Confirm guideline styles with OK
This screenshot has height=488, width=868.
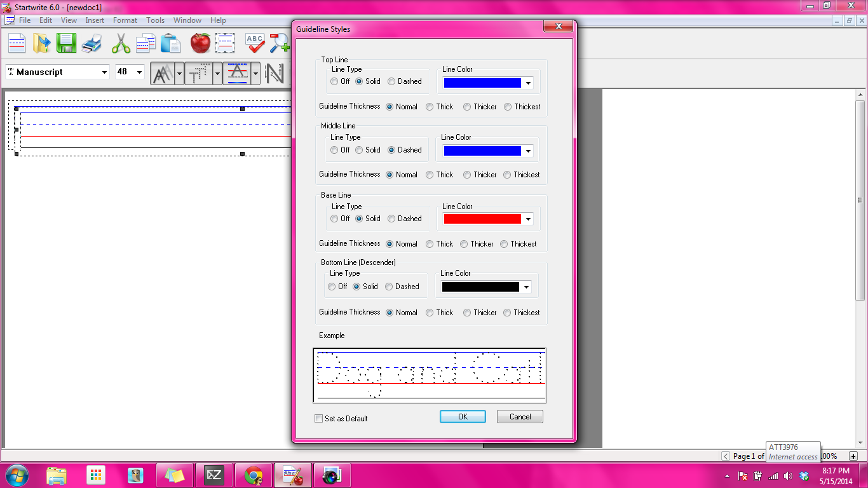[463, 417]
